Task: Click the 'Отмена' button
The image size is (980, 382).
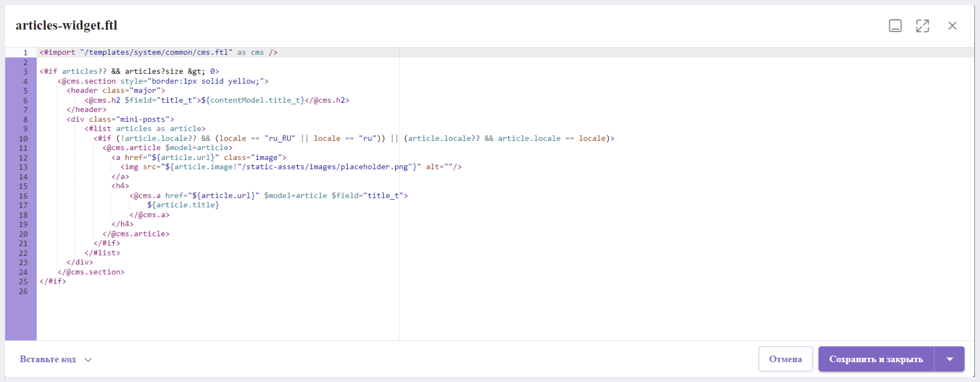Action: [785, 359]
